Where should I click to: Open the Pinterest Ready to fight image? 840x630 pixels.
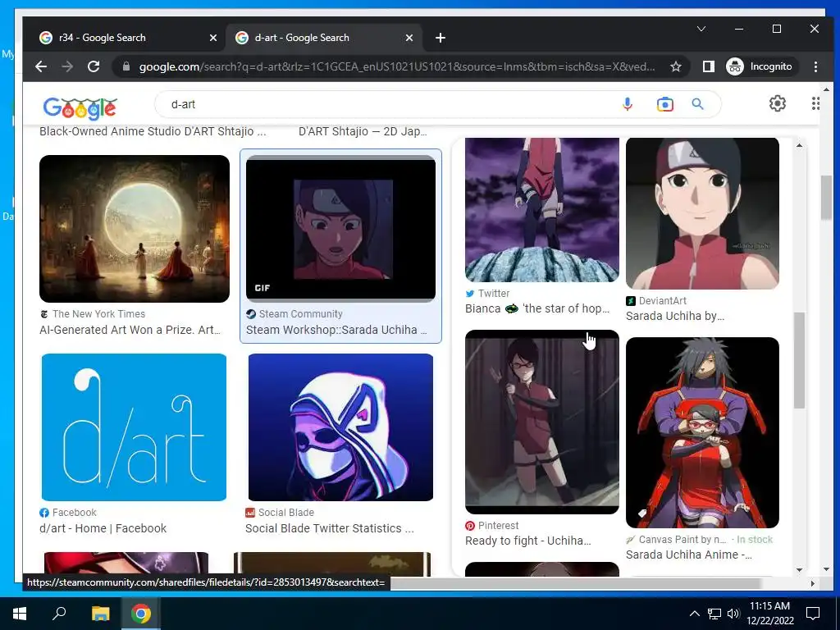(x=542, y=422)
